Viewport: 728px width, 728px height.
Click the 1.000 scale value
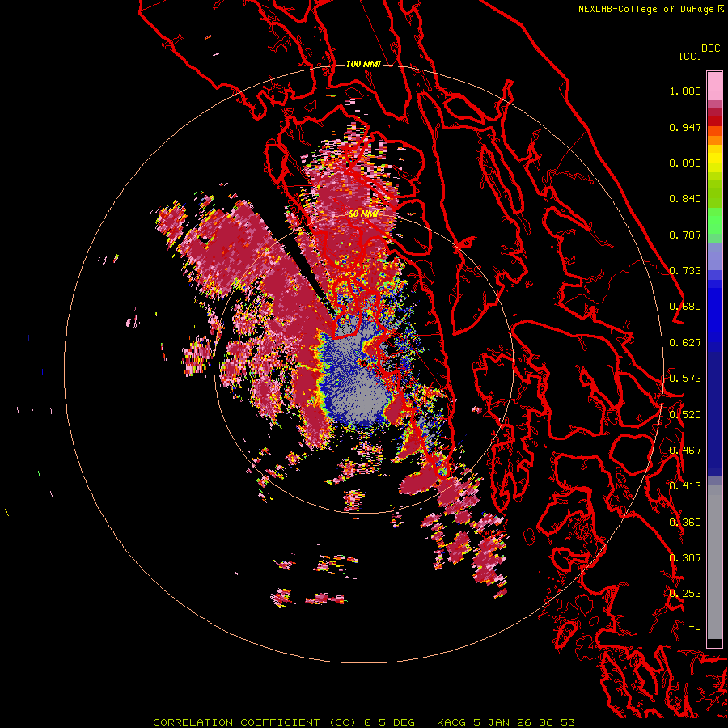(x=685, y=91)
